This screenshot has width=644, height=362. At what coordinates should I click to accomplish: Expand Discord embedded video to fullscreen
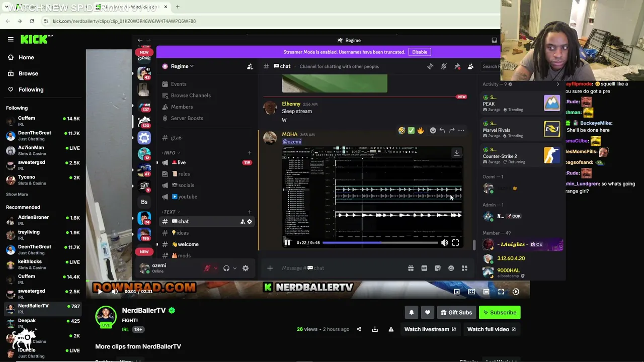tap(455, 243)
